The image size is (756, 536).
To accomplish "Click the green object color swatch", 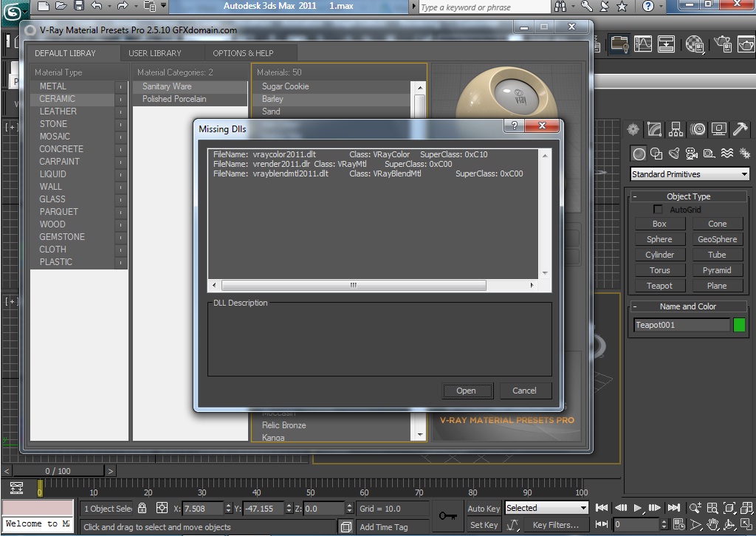I will tap(738, 325).
